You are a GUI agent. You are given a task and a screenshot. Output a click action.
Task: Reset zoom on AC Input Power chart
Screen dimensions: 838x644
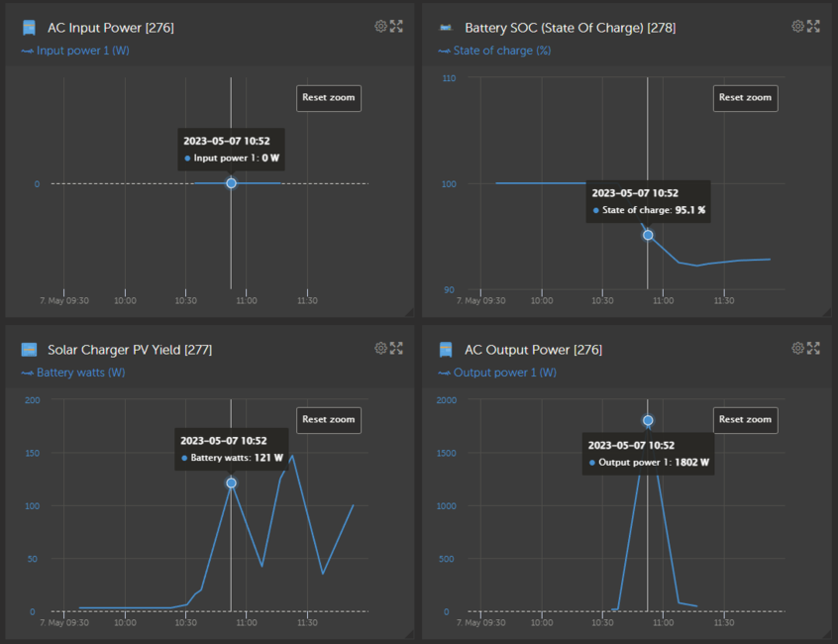tap(329, 98)
